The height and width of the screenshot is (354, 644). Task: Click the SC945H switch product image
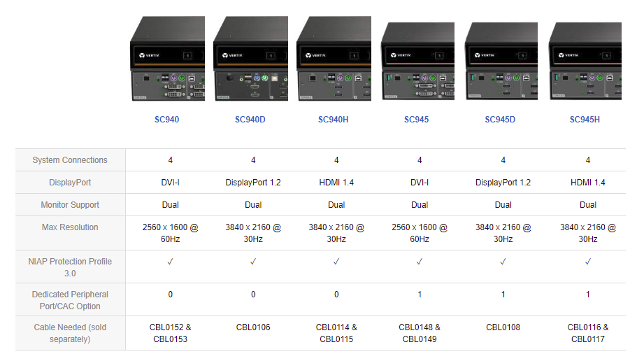tap(585, 64)
